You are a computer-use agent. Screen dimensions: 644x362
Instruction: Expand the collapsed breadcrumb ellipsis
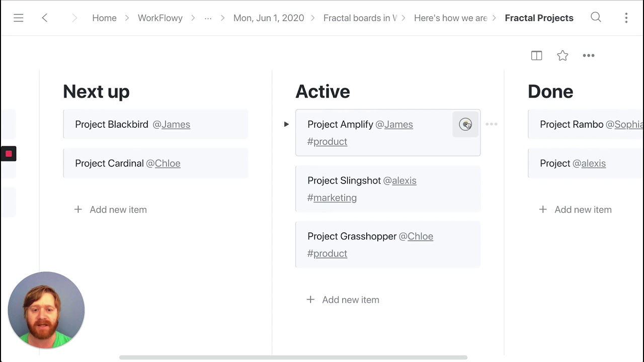click(208, 18)
